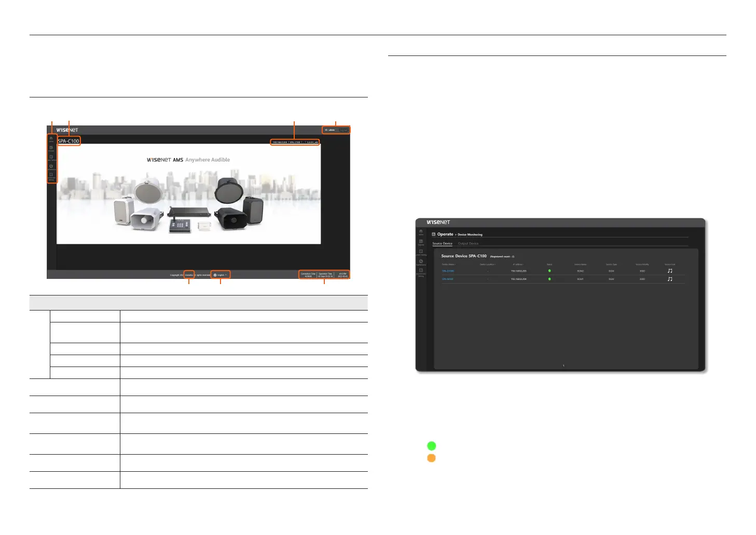Open System Setting in the SPA-C100 welcome screen sidebar
This screenshot has height=535, width=756.
(x=51, y=158)
